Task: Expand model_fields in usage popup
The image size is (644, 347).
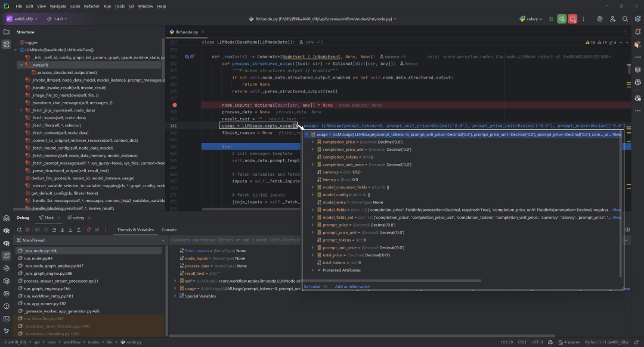Action: [312, 210]
